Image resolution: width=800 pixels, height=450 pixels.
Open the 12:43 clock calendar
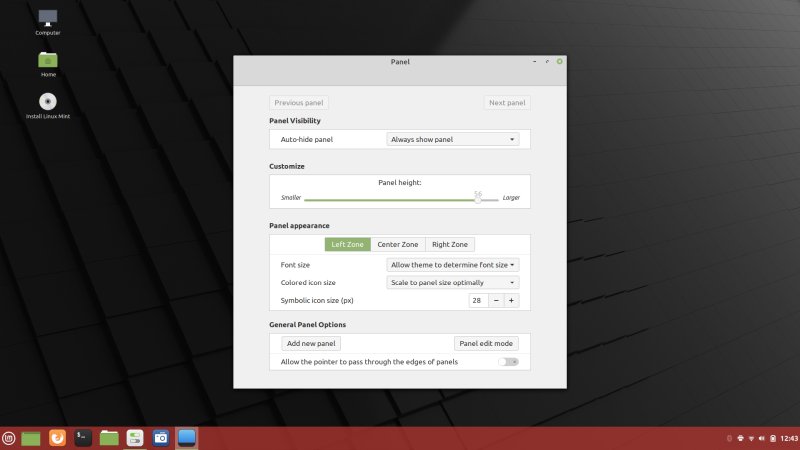(x=789, y=438)
